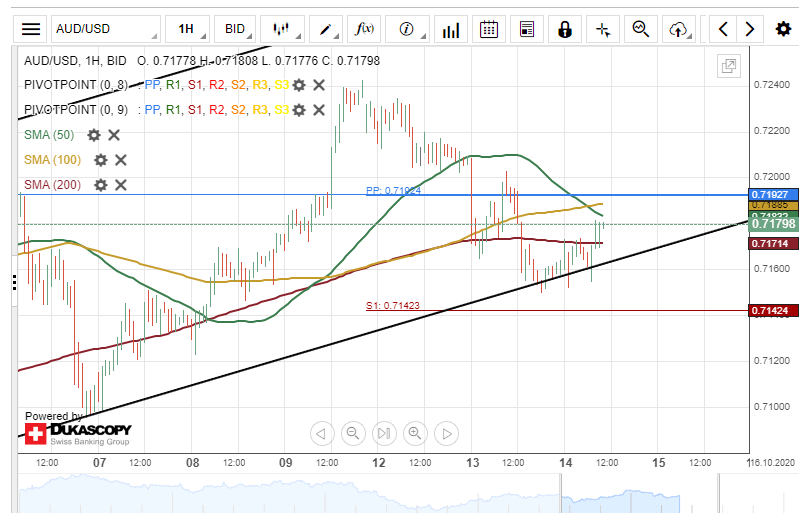Click the cloud upload icon

pos(679,29)
